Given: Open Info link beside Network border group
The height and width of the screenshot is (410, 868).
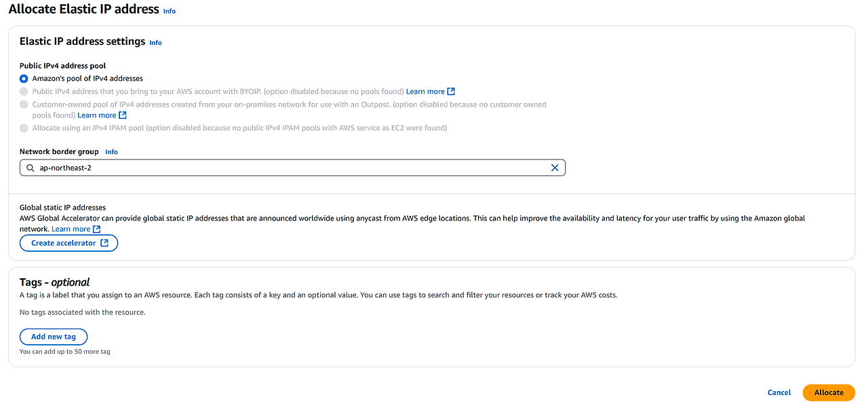Looking at the screenshot, I should [111, 152].
